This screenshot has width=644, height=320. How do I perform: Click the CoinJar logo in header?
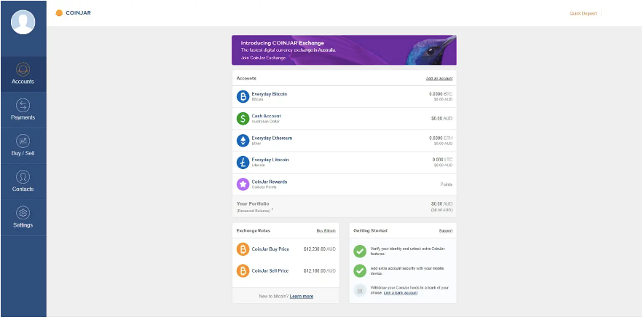pos(73,12)
